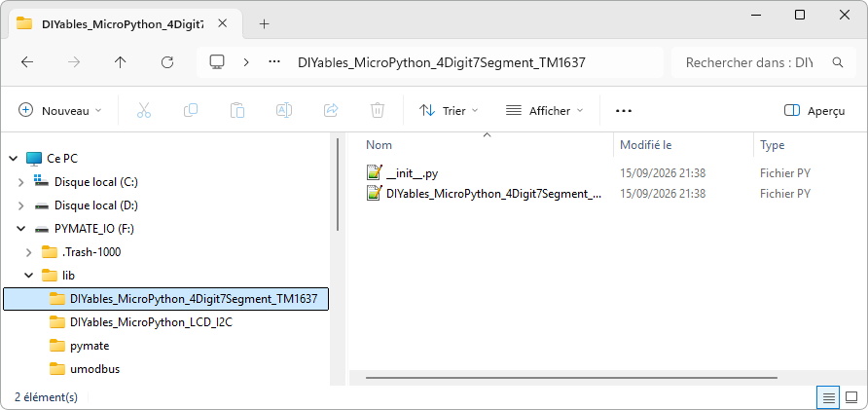The height and width of the screenshot is (410, 868).
Task: Toggle the Aperçu preview pane
Action: [814, 111]
